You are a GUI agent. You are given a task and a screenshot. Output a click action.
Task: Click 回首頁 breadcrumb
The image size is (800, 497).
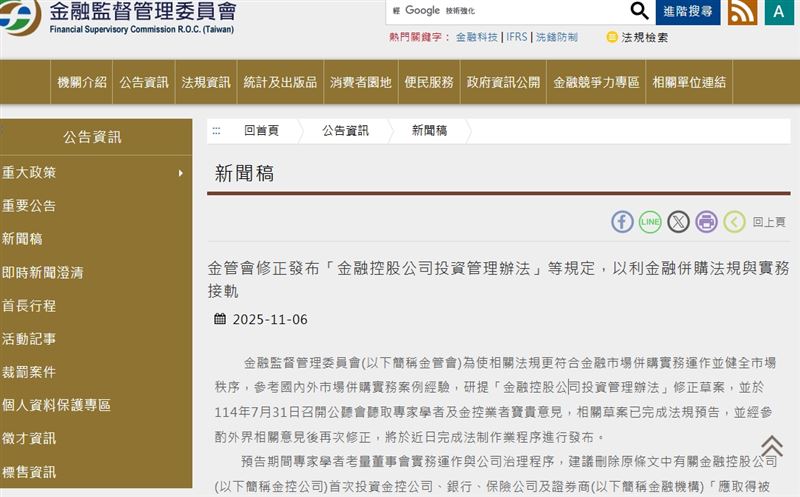pyautogui.click(x=261, y=131)
